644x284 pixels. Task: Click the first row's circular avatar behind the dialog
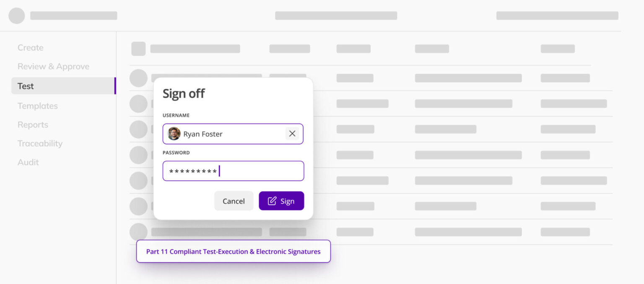click(138, 78)
